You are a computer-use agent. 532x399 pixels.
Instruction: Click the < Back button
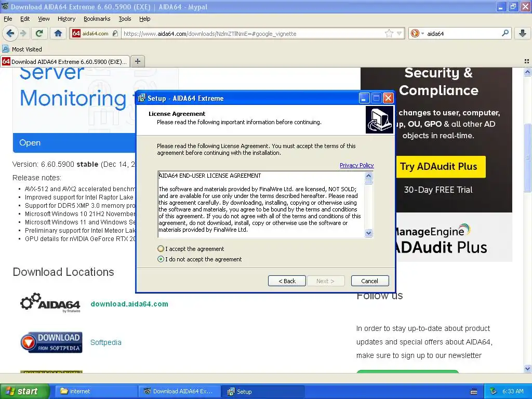coord(287,281)
